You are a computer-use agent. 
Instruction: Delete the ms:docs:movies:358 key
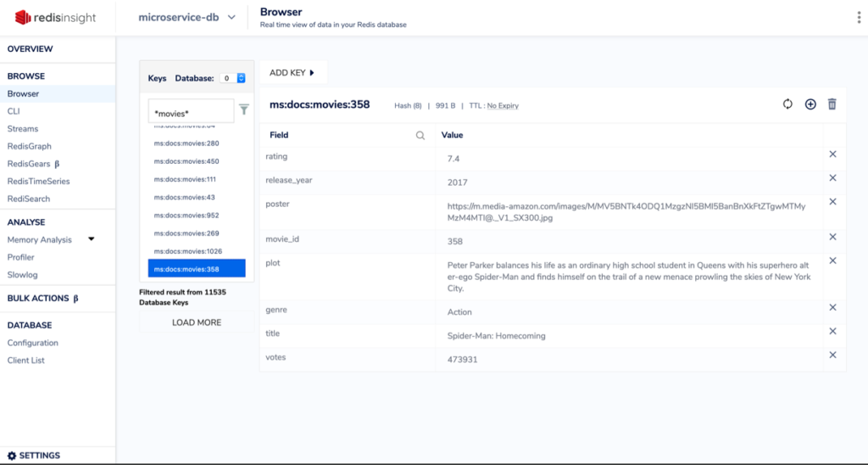pyautogui.click(x=832, y=104)
